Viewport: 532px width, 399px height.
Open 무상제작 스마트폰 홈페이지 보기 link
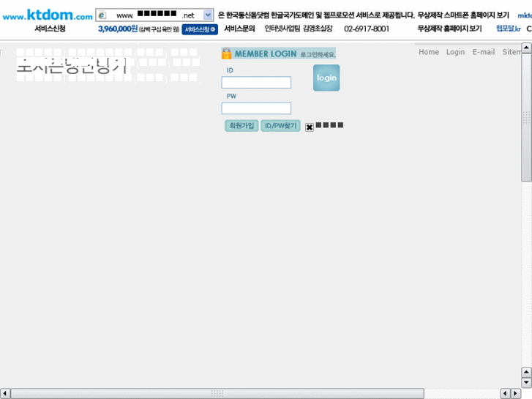pos(463,15)
